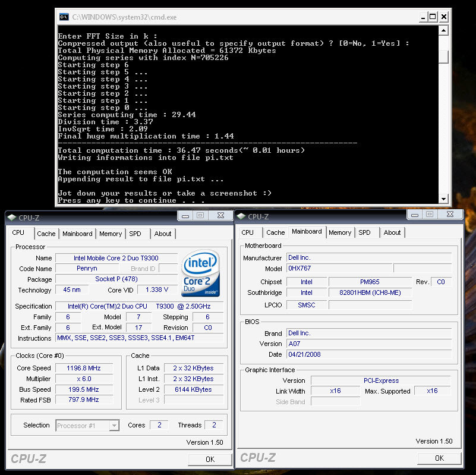The image size is (476, 475).
Task: Click the PCI-Express graphic interface version
Action: point(381,380)
